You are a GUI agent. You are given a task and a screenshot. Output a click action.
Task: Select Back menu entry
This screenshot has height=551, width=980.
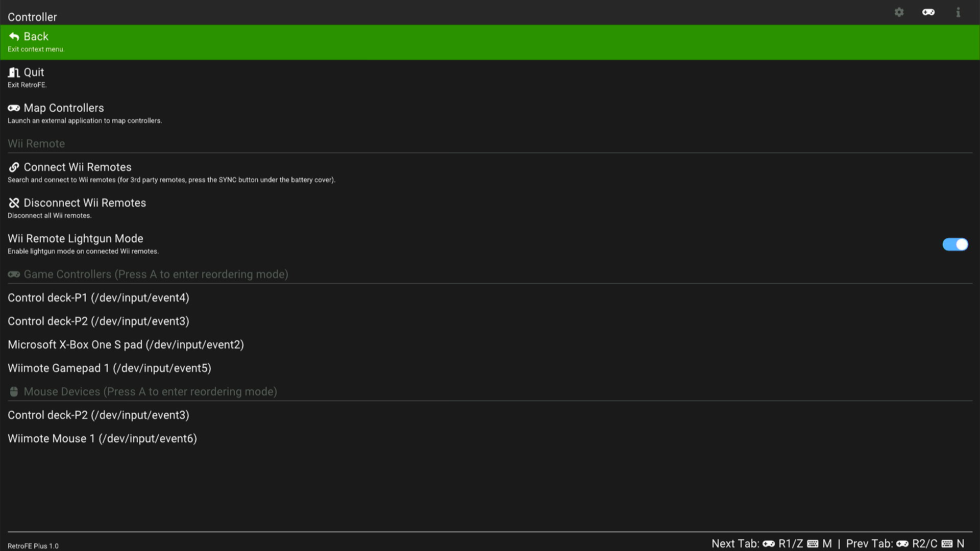(x=36, y=37)
